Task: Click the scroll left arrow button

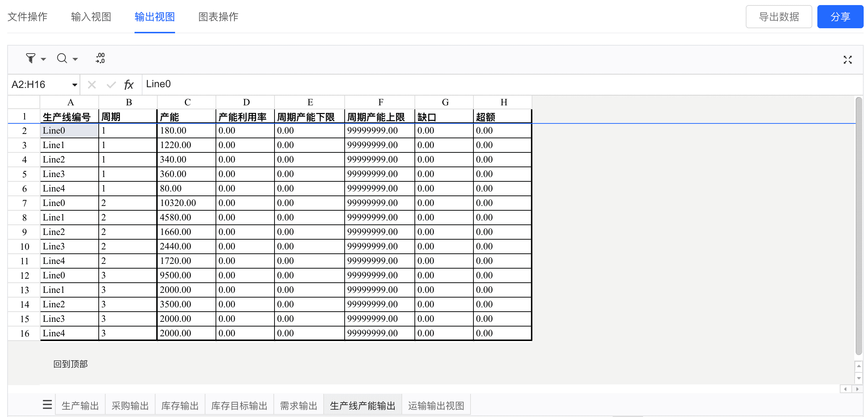Action: click(x=846, y=389)
